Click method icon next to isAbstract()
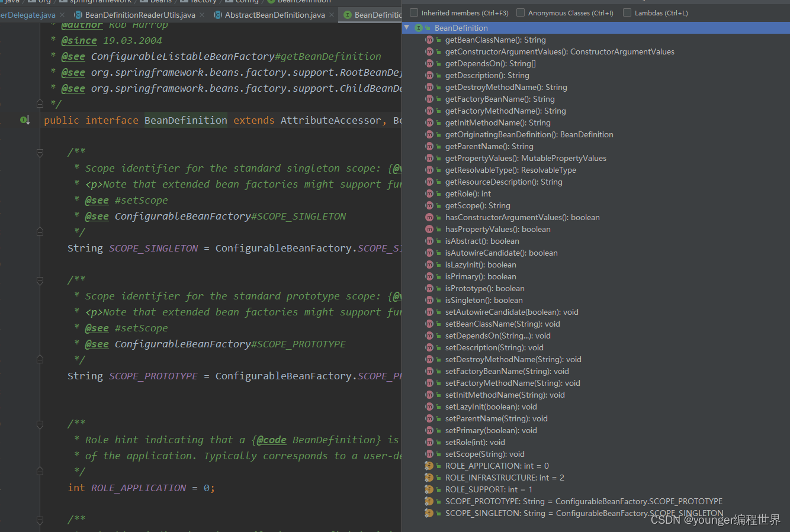790x532 pixels. (429, 241)
